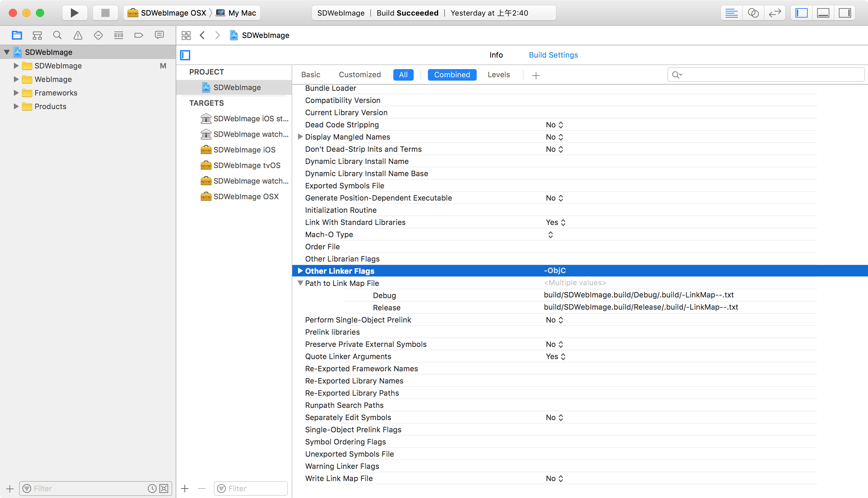Click the Run (play) button
Image resolution: width=868 pixels, height=498 pixels.
click(75, 13)
